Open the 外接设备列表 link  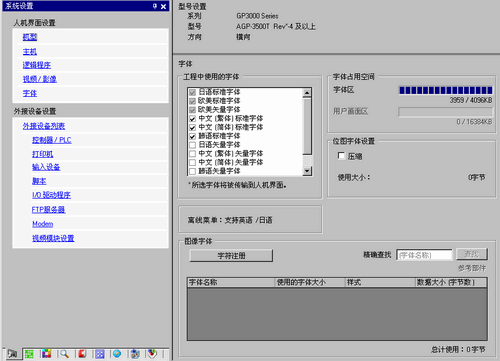coord(44,126)
